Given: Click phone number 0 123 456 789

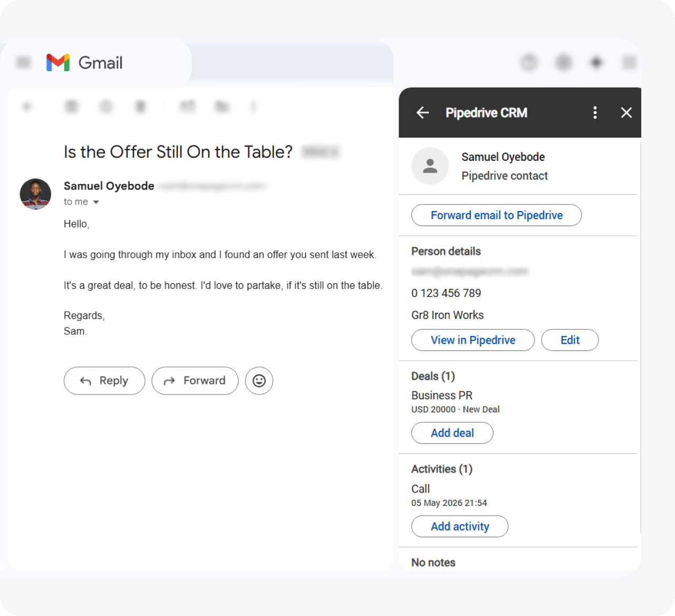Looking at the screenshot, I should click(446, 293).
